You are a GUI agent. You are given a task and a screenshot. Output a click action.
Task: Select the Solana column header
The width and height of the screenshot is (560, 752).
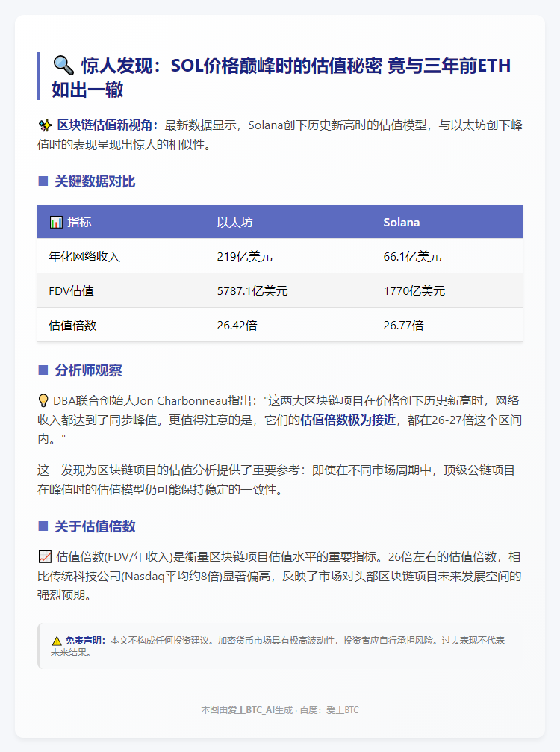pos(401,222)
